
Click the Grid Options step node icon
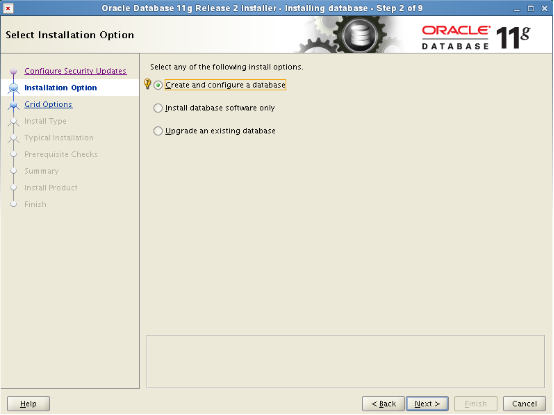(13, 105)
